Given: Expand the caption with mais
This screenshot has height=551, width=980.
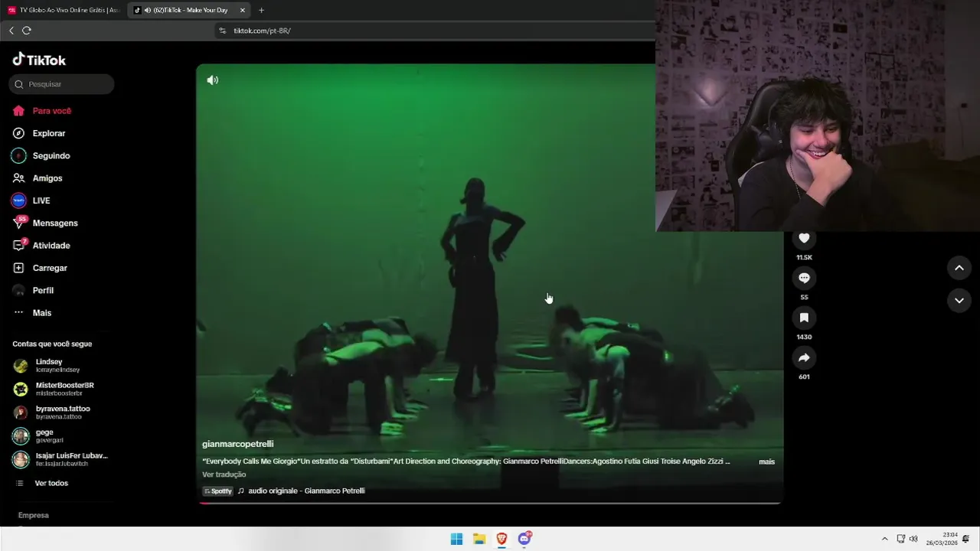Looking at the screenshot, I should point(766,461).
